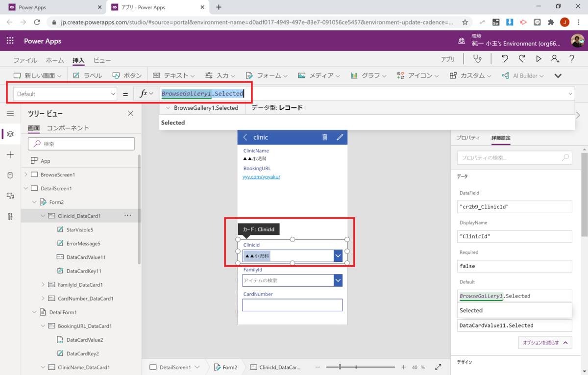Open the ClinicId combo box dropdown arrow
Viewport: 588px width, 375px height.
pos(338,255)
